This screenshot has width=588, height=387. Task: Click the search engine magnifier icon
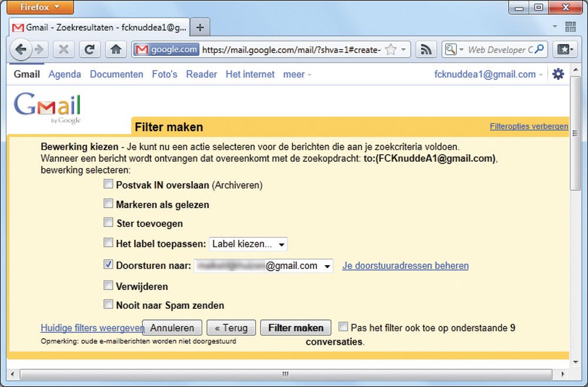tap(451, 49)
